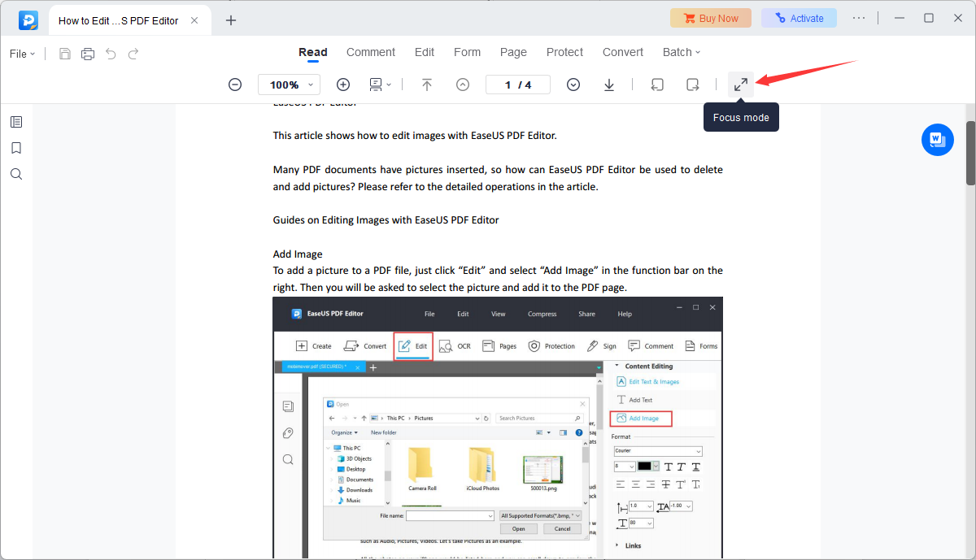This screenshot has width=976, height=560.
Task: Open the page display mode dropdown
Action: click(380, 85)
